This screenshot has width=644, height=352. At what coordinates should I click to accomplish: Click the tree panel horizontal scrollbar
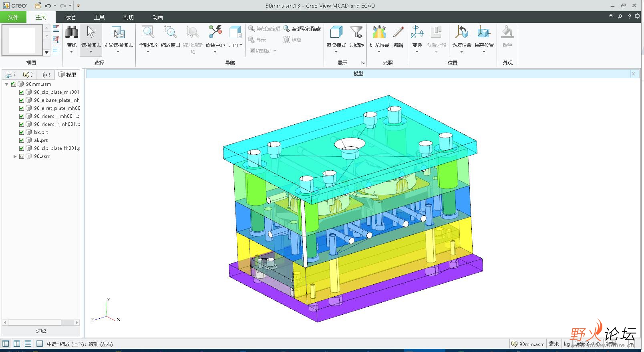pyautogui.click(x=41, y=322)
